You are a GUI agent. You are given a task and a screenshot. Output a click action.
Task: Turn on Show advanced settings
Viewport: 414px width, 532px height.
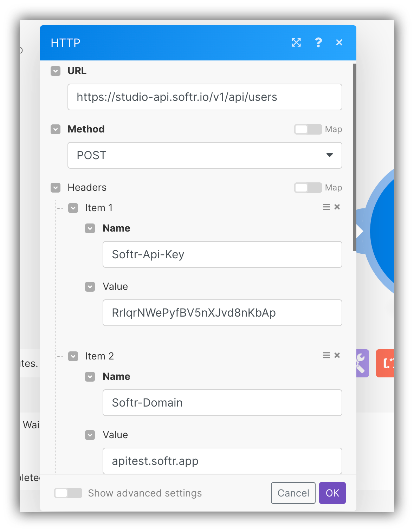click(x=68, y=493)
